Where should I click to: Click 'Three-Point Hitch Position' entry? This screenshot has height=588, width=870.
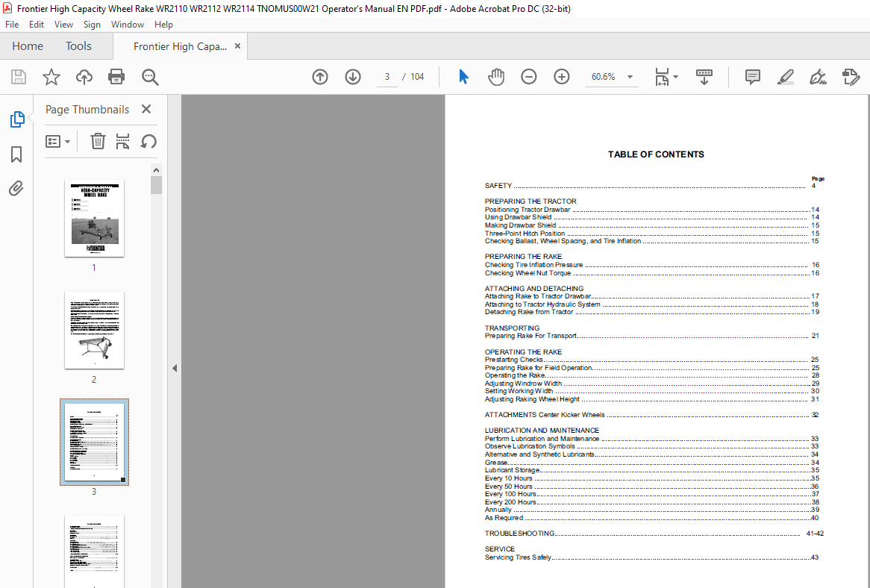[x=651, y=234]
